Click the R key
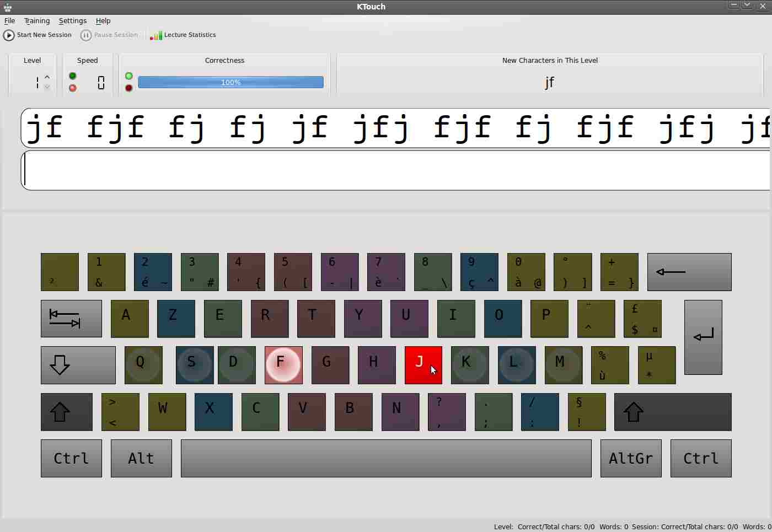The height and width of the screenshot is (532, 772). tap(270, 319)
